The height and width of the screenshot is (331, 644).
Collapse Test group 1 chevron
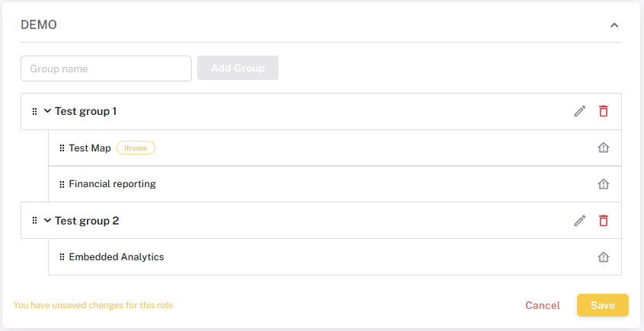pyautogui.click(x=47, y=111)
